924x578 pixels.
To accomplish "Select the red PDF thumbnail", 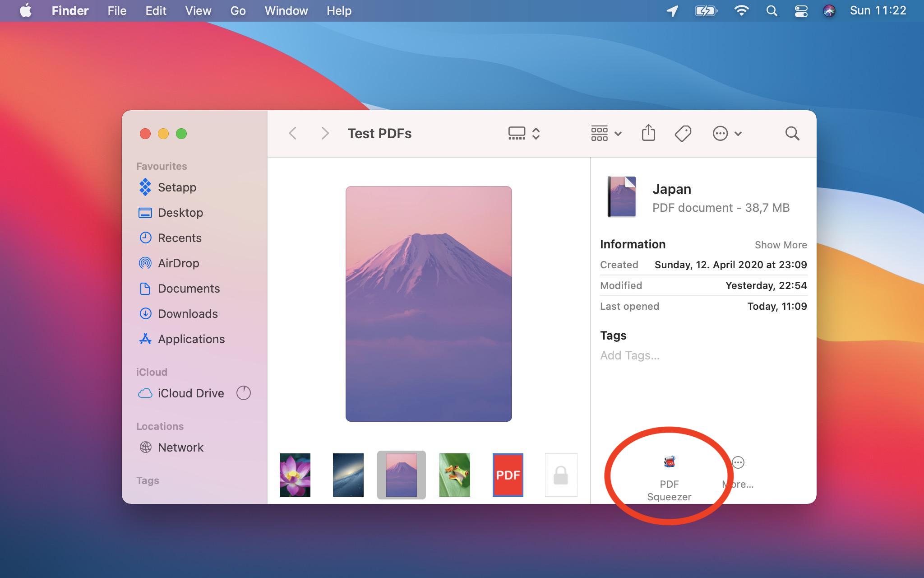I will [x=508, y=475].
